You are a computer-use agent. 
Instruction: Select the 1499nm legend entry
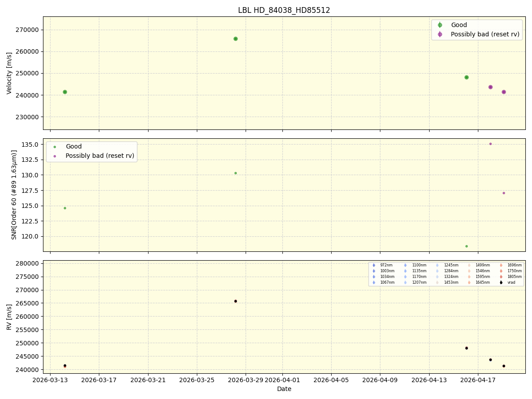(479, 265)
